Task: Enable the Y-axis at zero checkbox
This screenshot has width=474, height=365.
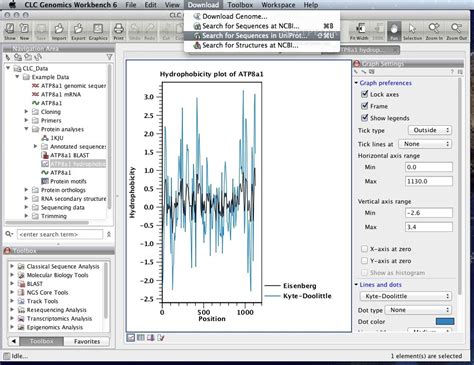Action: click(x=365, y=261)
